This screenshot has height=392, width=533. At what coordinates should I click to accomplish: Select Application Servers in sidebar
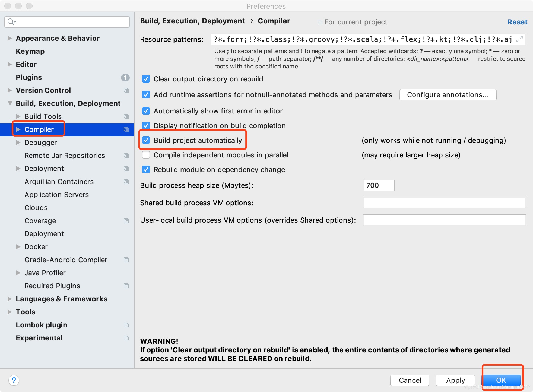[56, 195]
